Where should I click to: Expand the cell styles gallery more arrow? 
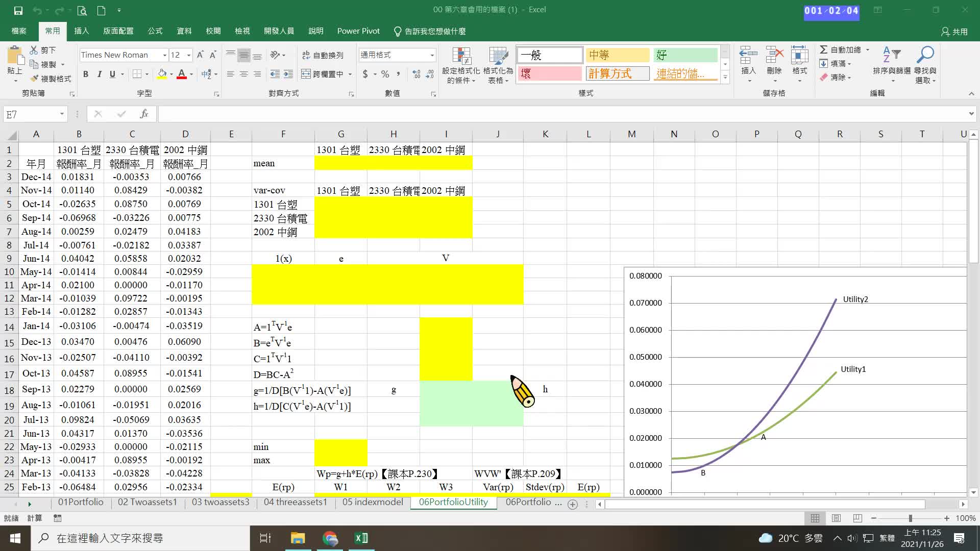(725, 77)
